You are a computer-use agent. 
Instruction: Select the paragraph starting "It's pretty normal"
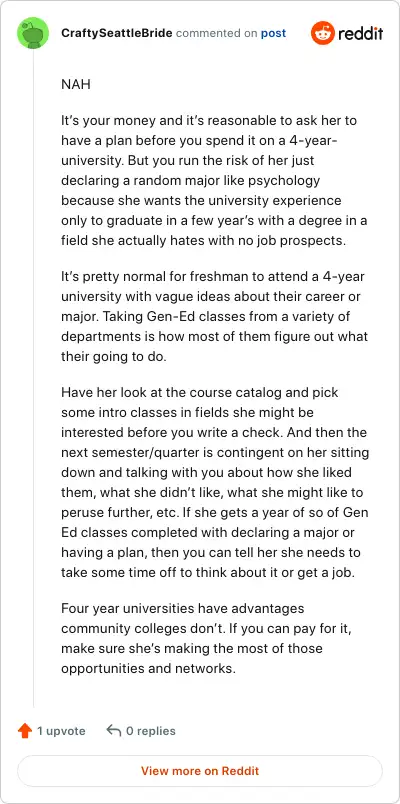click(x=214, y=317)
